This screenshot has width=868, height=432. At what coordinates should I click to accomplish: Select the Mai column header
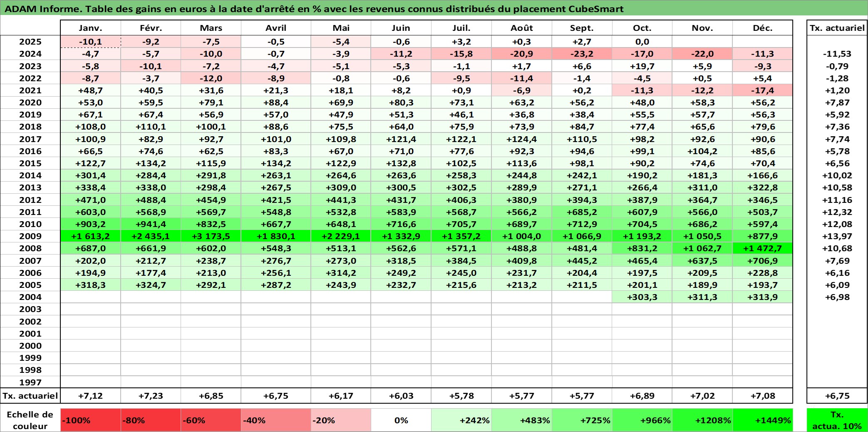click(341, 28)
